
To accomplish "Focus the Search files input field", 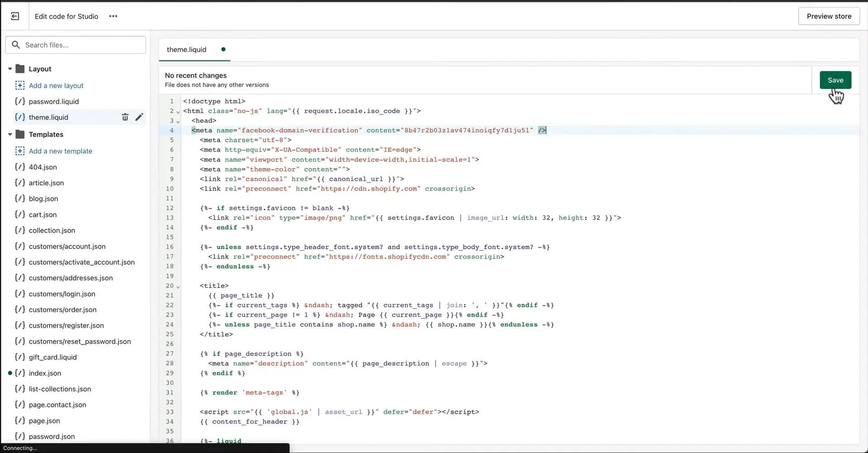I will click(x=75, y=45).
